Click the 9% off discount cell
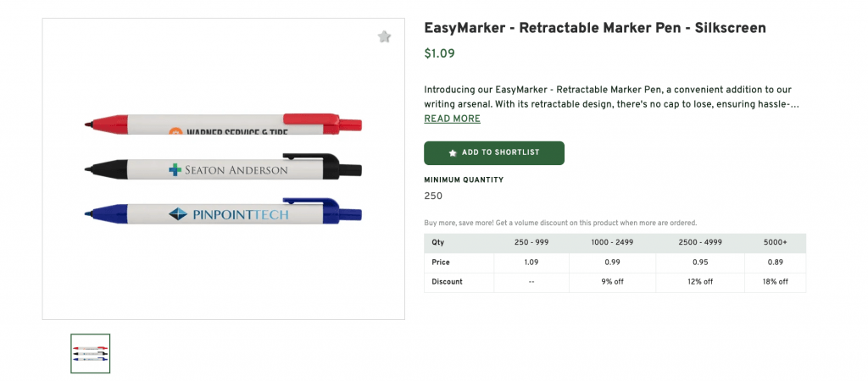 pos(608,282)
